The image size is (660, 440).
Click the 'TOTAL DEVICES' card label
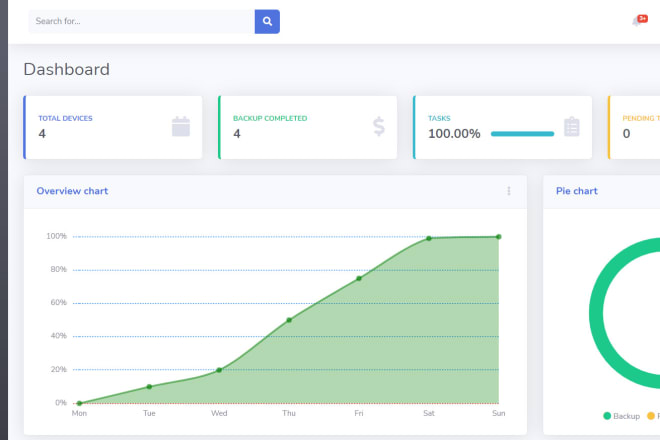point(65,118)
